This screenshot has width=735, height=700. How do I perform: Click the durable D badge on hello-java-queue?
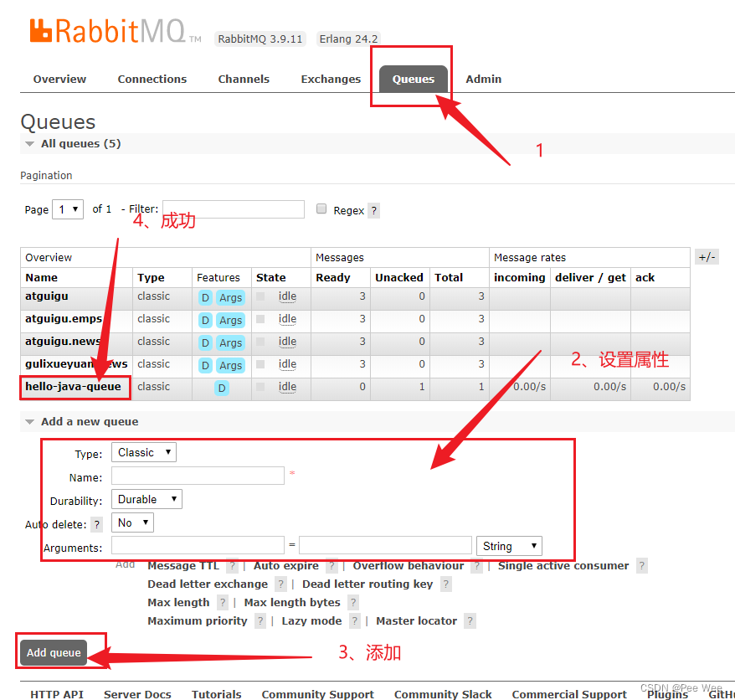pos(221,387)
